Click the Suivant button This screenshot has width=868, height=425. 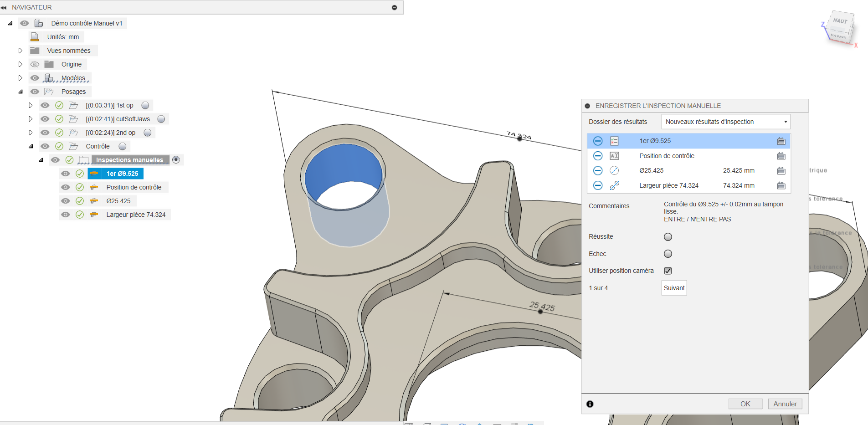674,288
